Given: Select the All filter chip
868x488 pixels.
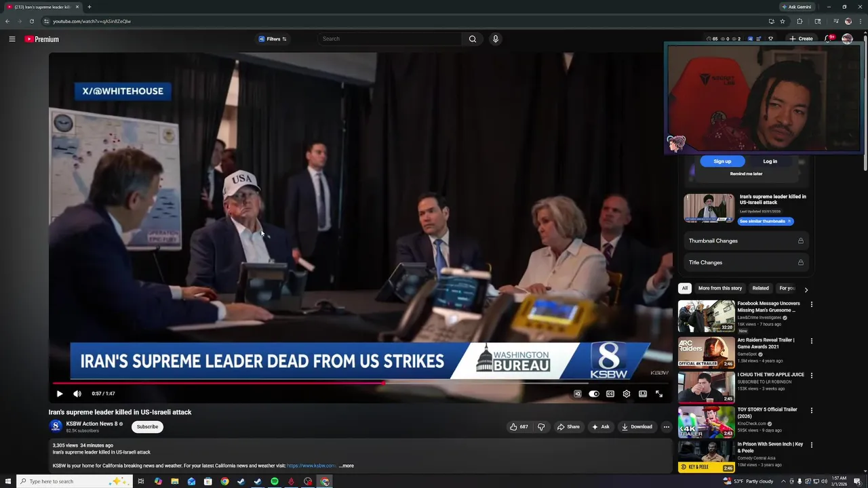Looking at the screenshot, I should point(685,288).
